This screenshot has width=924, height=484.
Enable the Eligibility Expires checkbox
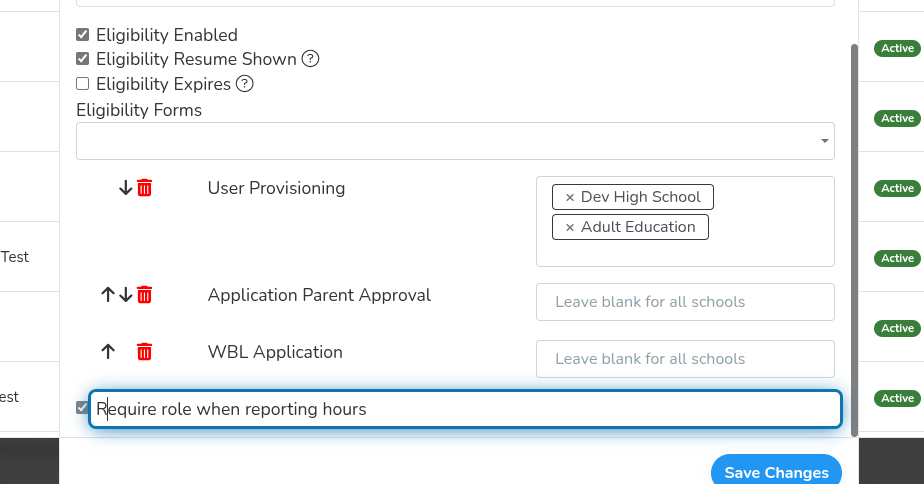pyautogui.click(x=82, y=84)
